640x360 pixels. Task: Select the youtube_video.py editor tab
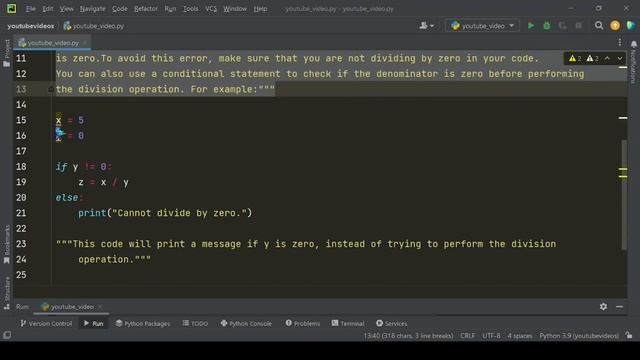tap(52, 42)
